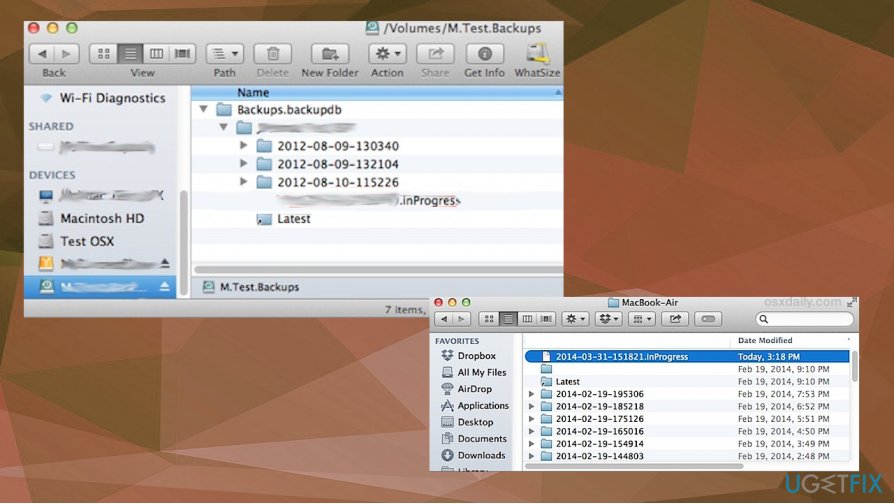Click the Share button in MacBook-Air window
The image size is (894, 504).
(675, 319)
